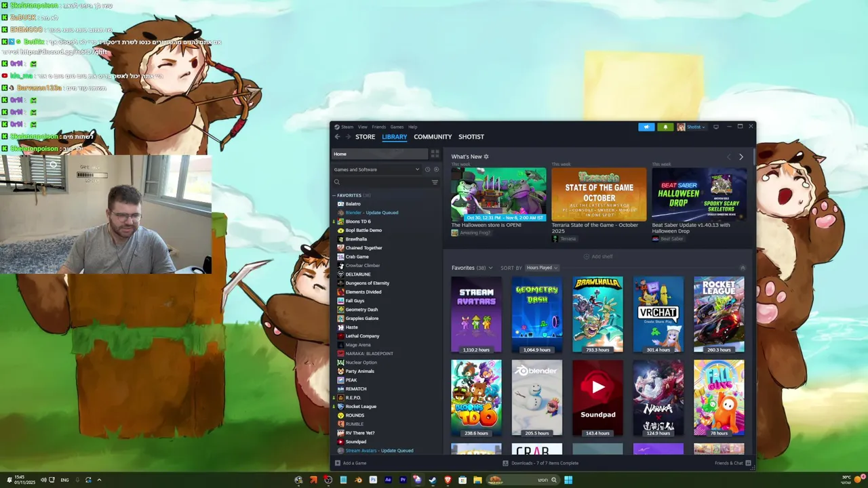Viewport: 868px width, 488px height.
Task: Click Bopl Battle Demo icon
Action: [340, 230]
